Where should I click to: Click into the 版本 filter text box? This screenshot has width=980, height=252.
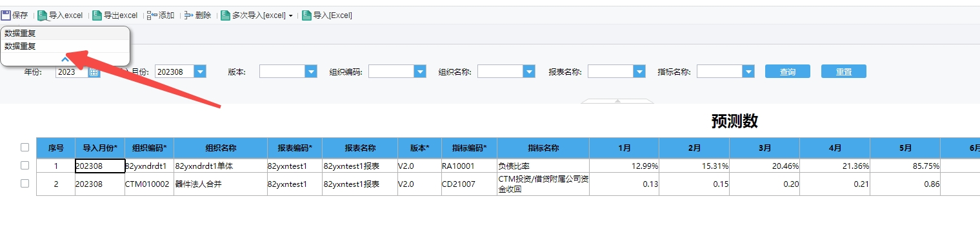tap(282, 72)
